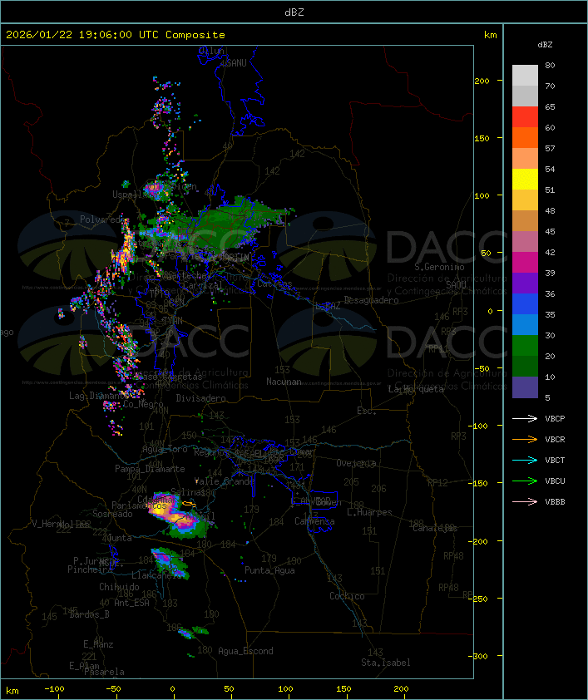Click the Nacunan place label
588x700 pixels.
284,382
